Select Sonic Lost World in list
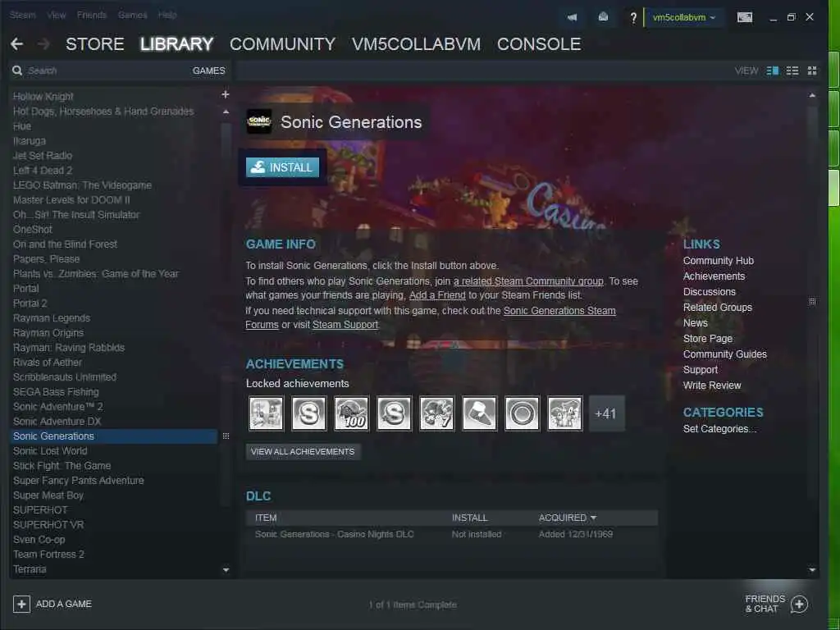 point(50,451)
